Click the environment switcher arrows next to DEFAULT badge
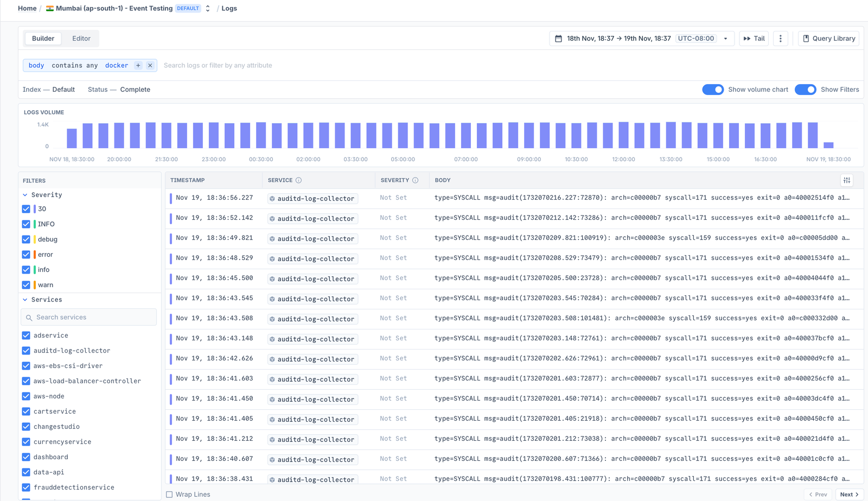Viewport: 868px width, 501px height. pyautogui.click(x=208, y=8)
